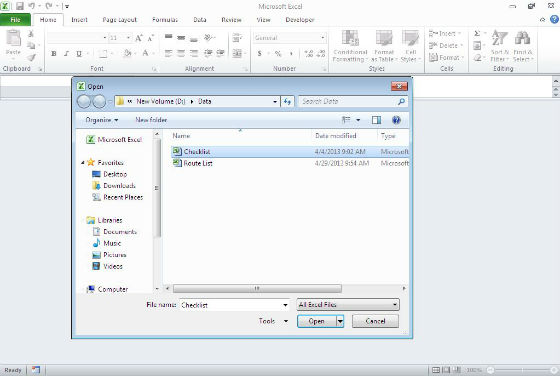Toggle the preview pane icon

click(376, 120)
